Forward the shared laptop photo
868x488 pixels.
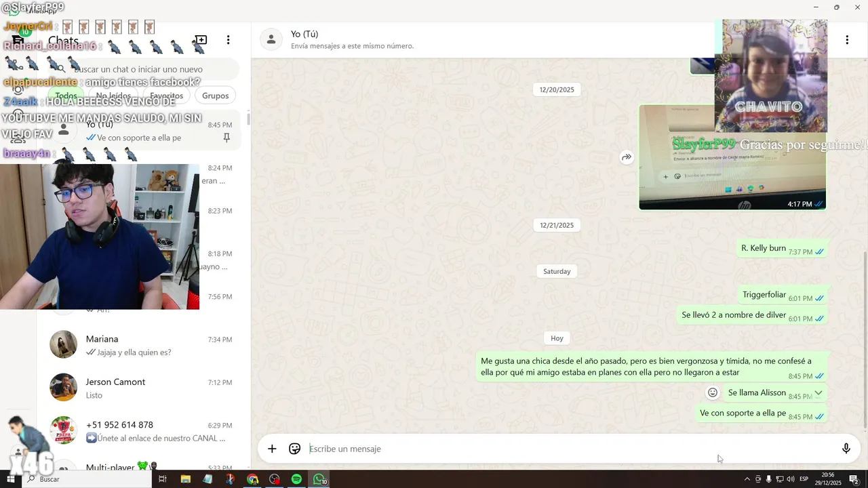point(627,157)
